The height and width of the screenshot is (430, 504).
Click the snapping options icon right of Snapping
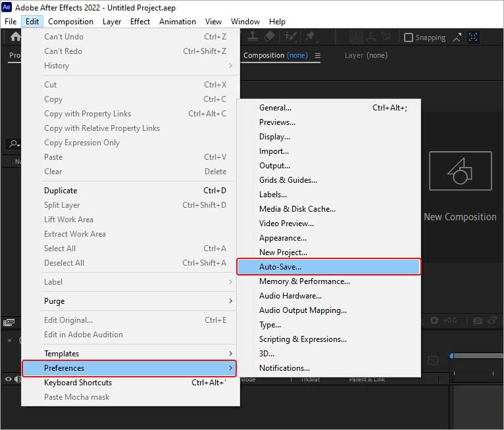click(473, 37)
